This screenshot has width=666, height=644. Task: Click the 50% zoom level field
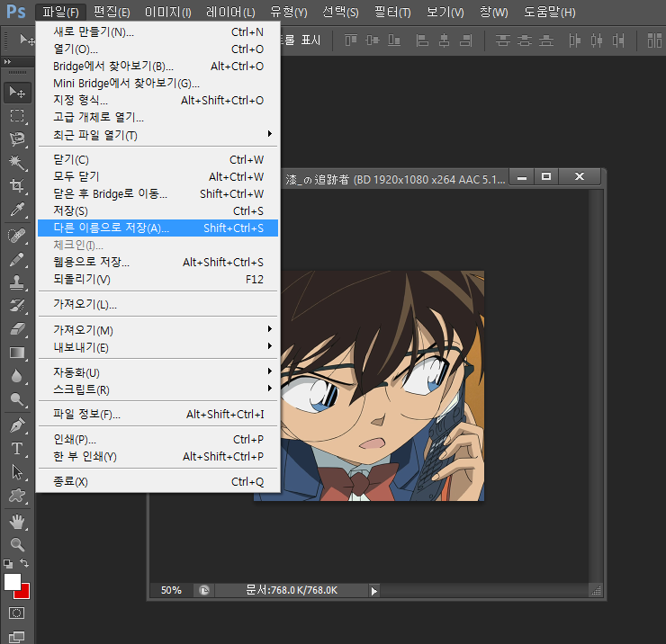click(171, 591)
